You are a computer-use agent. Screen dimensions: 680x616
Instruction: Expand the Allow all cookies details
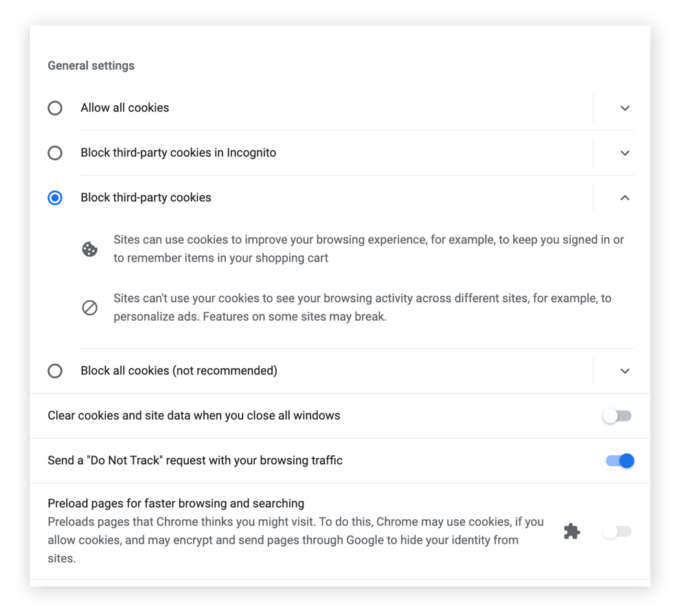click(x=625, y=108)
